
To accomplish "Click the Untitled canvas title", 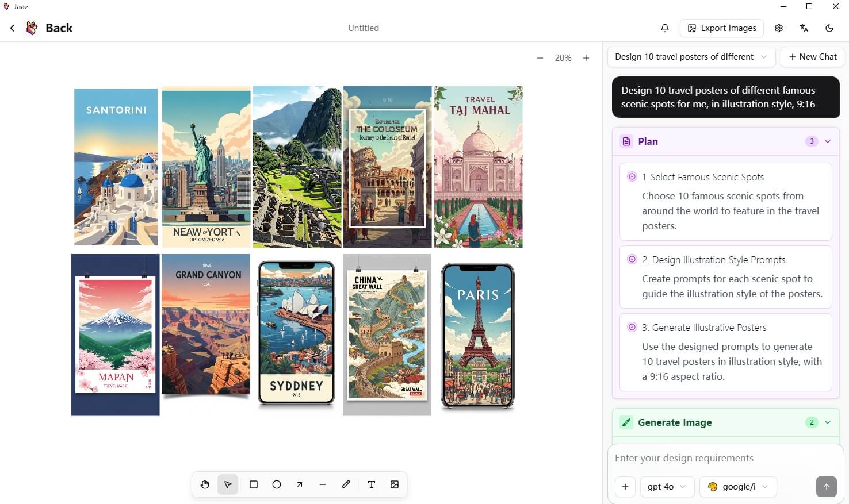I will coord(364,28).
